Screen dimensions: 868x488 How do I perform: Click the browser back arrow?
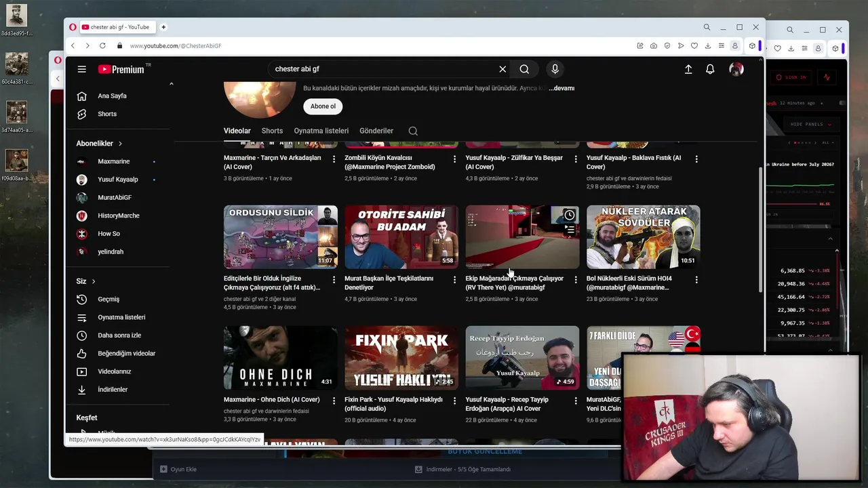[73, 45]
